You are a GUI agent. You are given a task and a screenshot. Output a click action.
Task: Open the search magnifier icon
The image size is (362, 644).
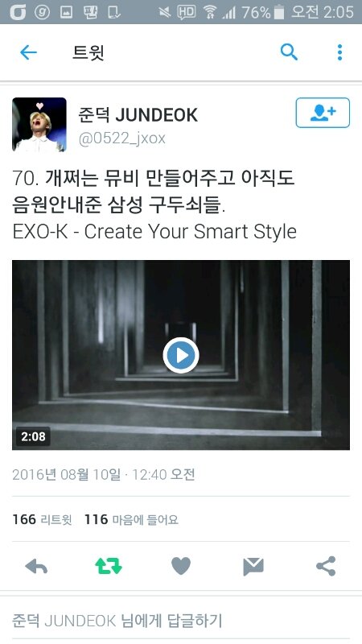pyautogui.click(x=289, y=52)
